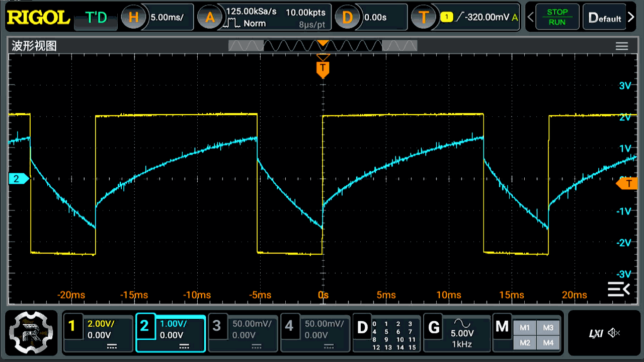Click the waveform memory overview bar
644x362 pixels.
[323, 46]
